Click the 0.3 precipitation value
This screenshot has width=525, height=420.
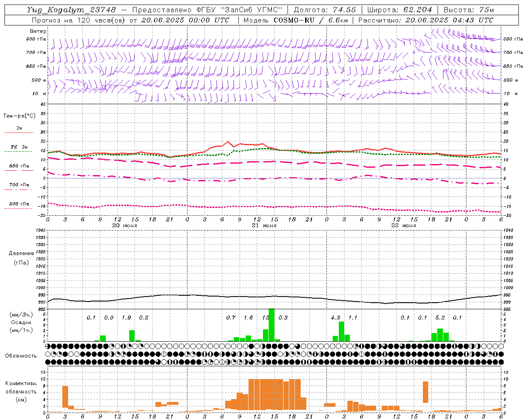283,317
